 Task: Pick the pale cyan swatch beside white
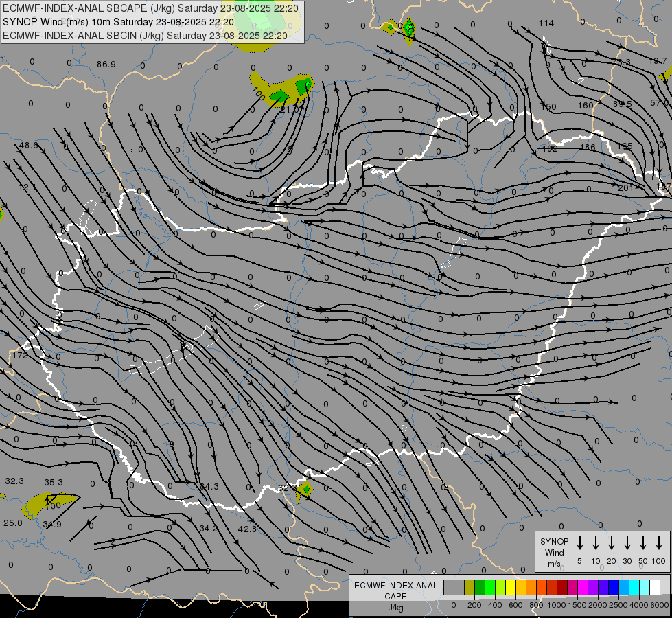coord(645,588)
